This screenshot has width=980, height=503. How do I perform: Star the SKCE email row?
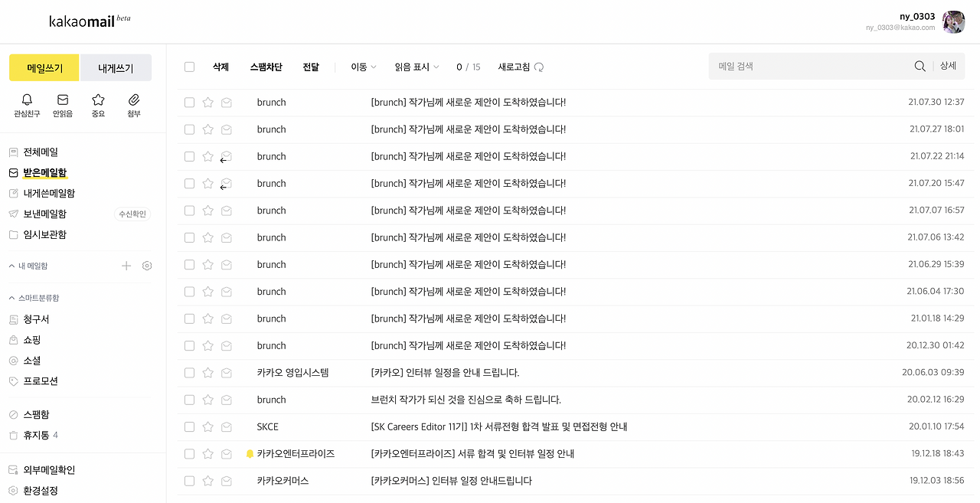(207, 426)
